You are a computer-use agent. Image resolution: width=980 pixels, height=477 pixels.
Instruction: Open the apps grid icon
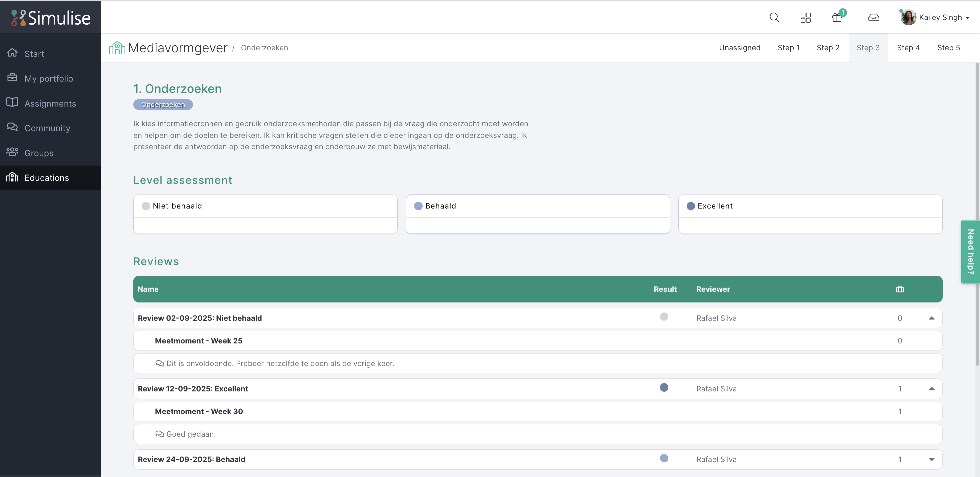805,17
